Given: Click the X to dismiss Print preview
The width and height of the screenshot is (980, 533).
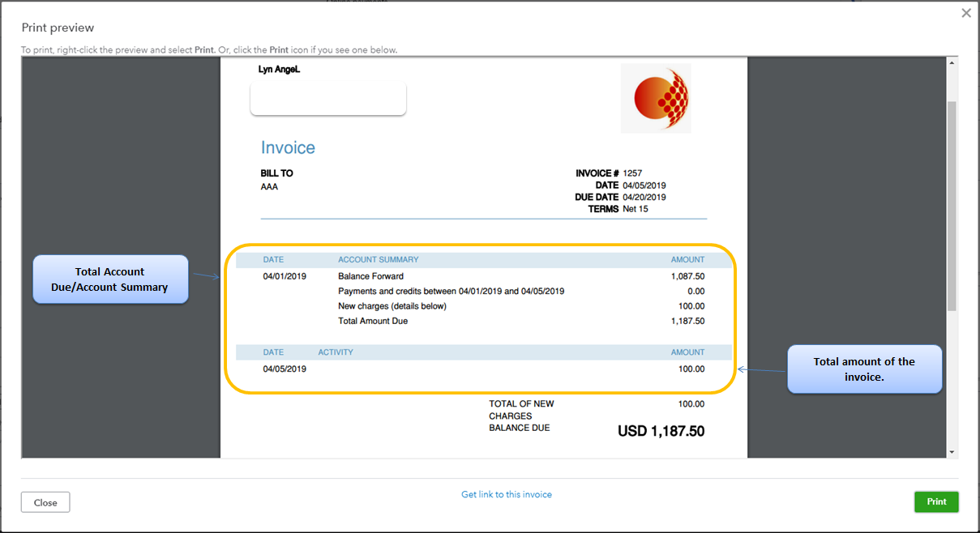Looking at the screenshot, I should pos(965,13).
